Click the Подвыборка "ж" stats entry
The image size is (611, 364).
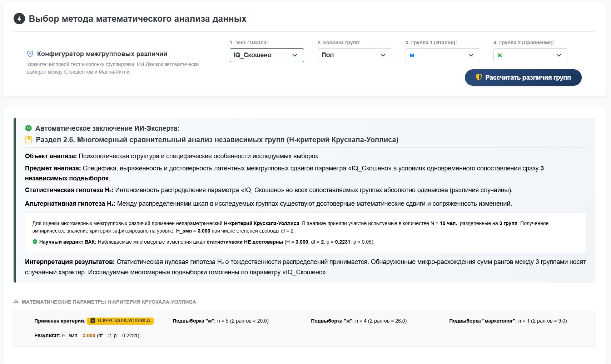[359, 321]
